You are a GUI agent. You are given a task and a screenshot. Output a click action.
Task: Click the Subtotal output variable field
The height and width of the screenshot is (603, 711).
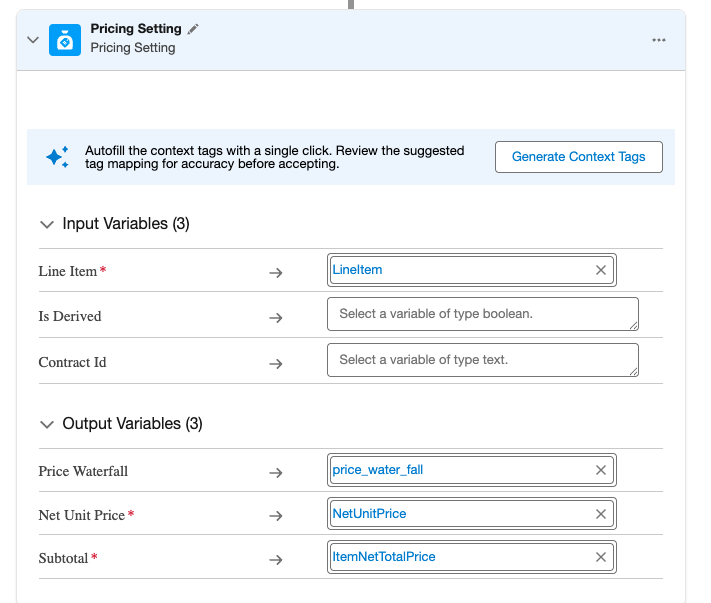(460, 557)
